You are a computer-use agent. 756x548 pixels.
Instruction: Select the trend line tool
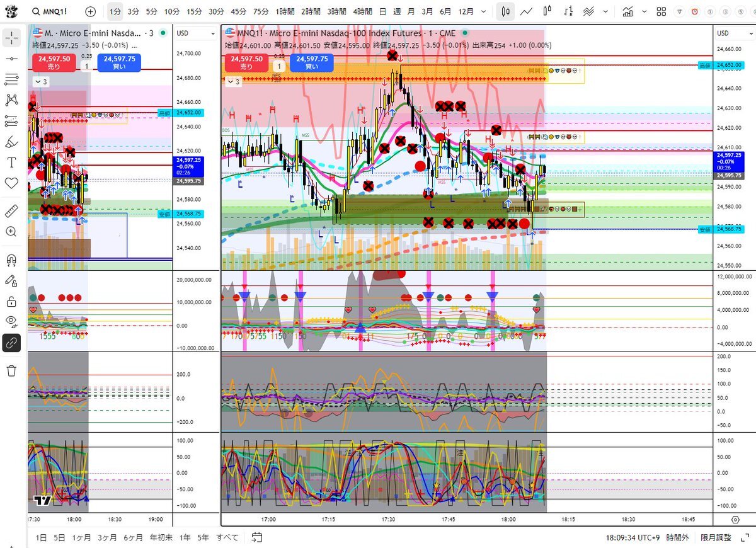(11, 59)
